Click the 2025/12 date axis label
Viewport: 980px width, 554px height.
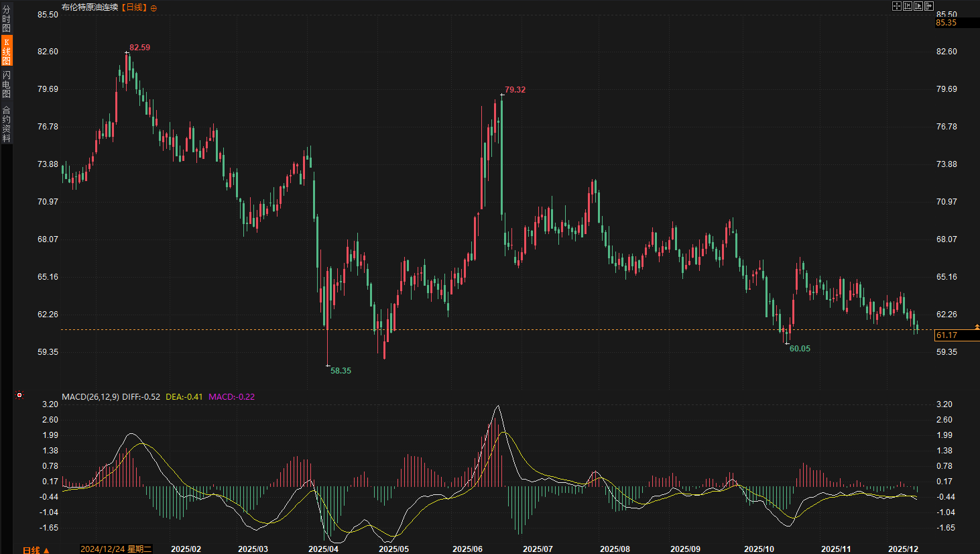(903, 549)
